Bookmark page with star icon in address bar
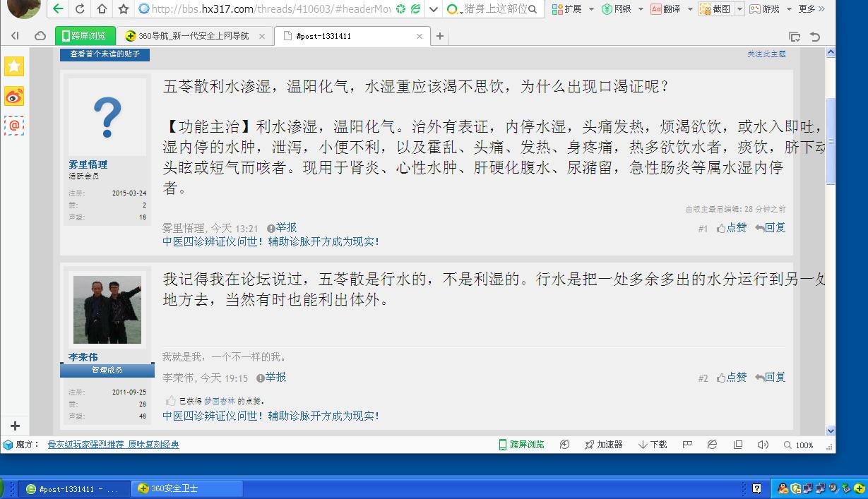The image size is (868, 499). (x=124, y=9)
